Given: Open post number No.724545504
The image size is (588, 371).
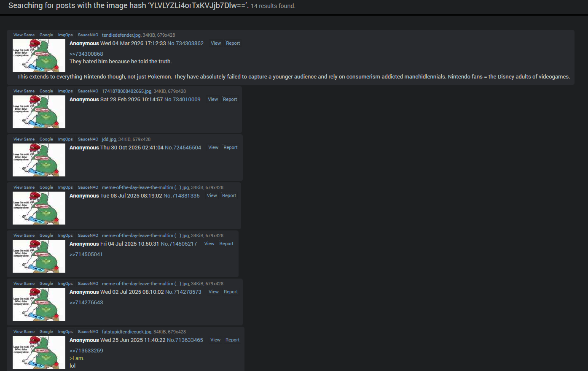Looking at the screenshot, I should coord(183,148).
